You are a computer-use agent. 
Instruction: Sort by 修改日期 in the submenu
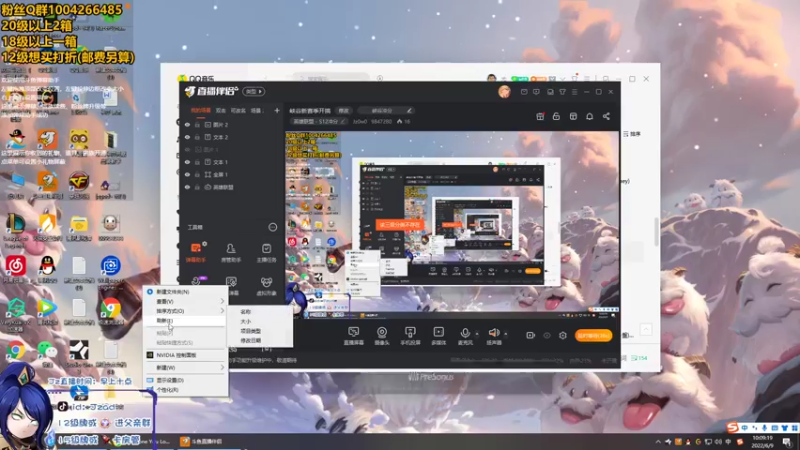260,340
